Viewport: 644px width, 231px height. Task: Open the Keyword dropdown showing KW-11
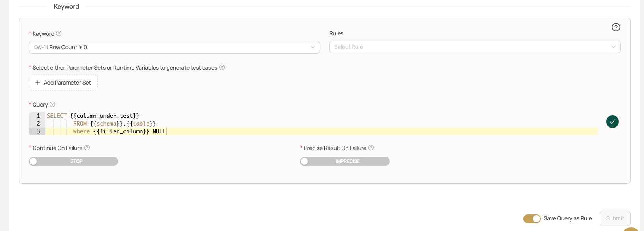pos(174,47)
